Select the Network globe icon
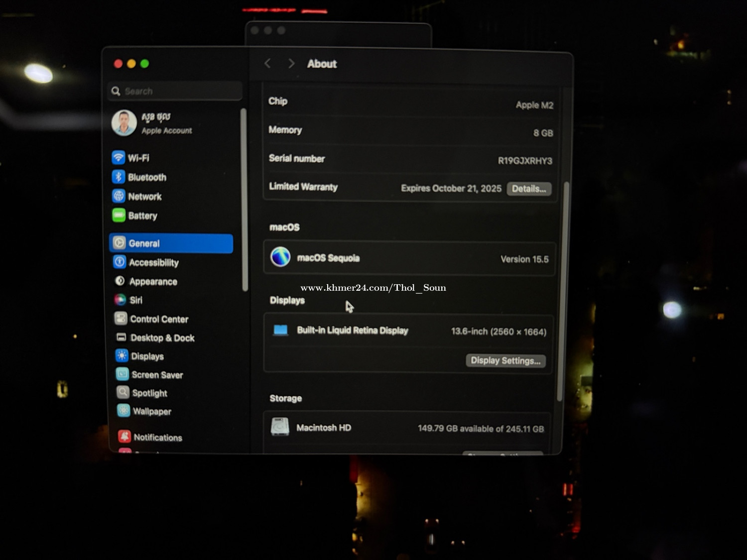Screen dimensions: 747x560 point(119,196)
